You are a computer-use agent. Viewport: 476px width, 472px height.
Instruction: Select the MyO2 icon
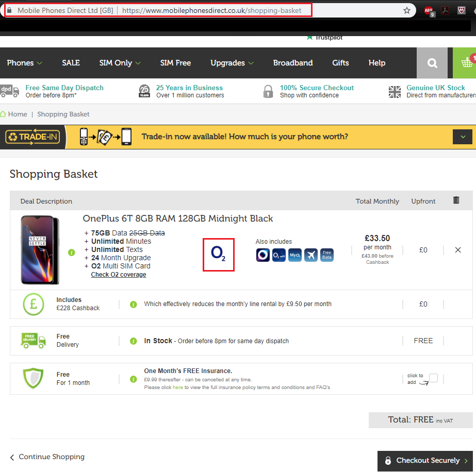point(295,255)
